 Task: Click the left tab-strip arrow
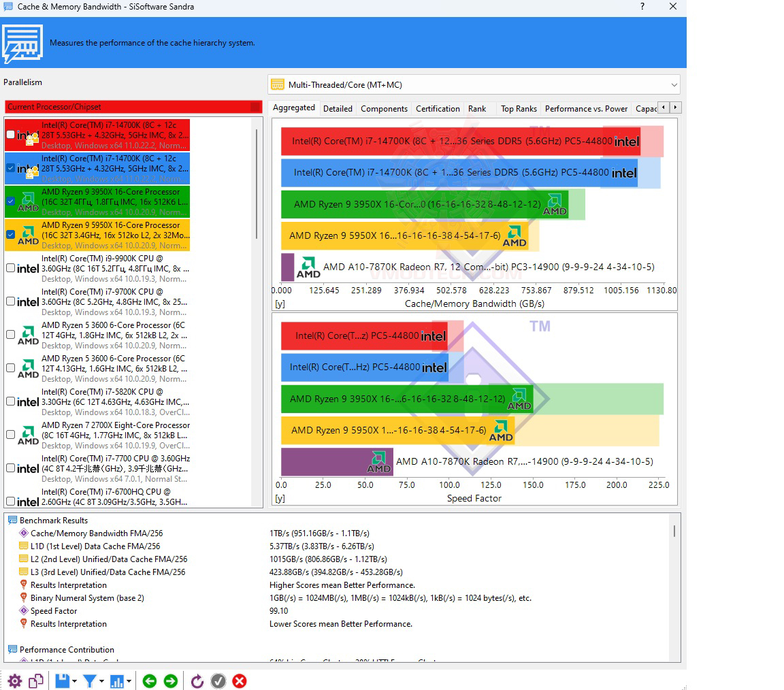[664, 108]
